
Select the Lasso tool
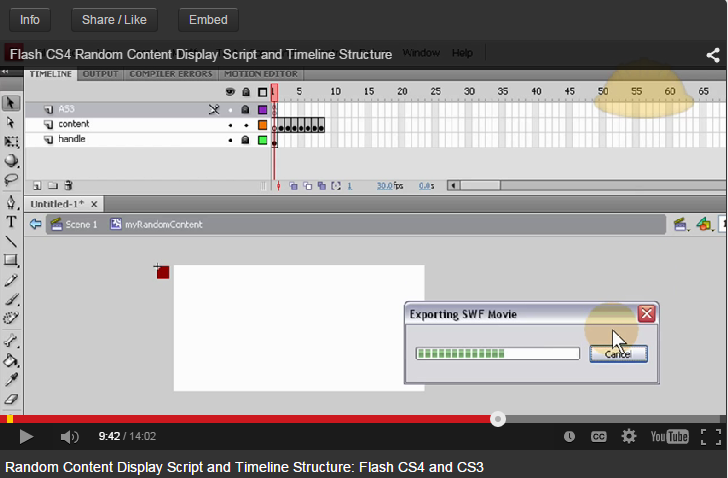coord(11,180)
